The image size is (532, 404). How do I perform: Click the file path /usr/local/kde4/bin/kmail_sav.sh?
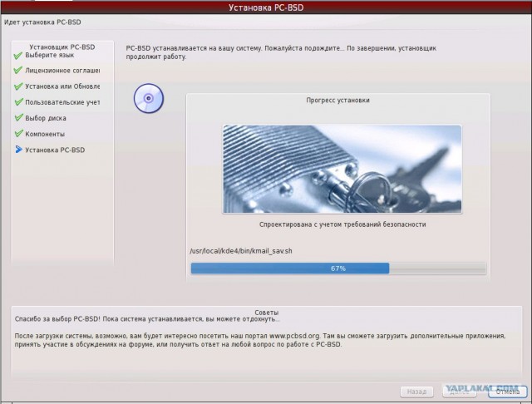pyautogui.click(x=241, y=251)
